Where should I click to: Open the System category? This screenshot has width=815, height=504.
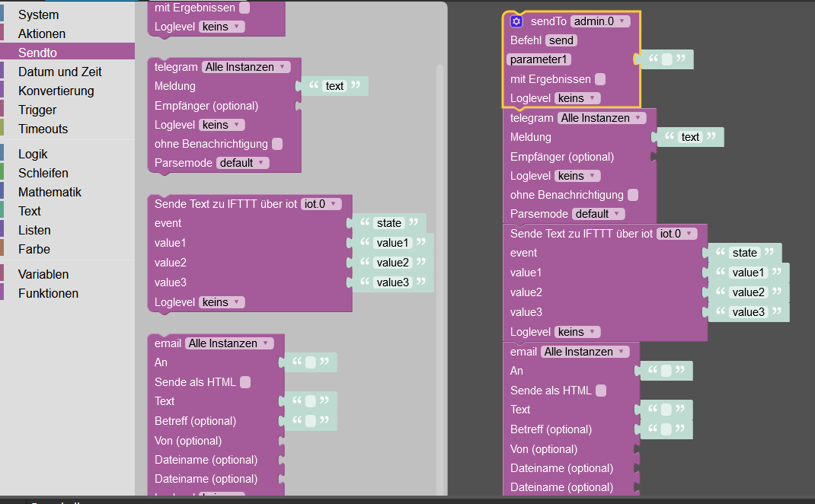pos(38,14)
